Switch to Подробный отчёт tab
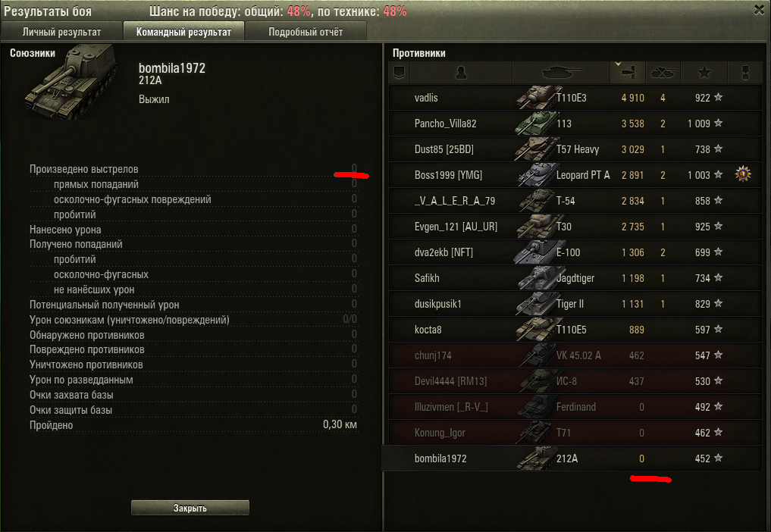Screen dimensions: 771x532 (306, 32)
